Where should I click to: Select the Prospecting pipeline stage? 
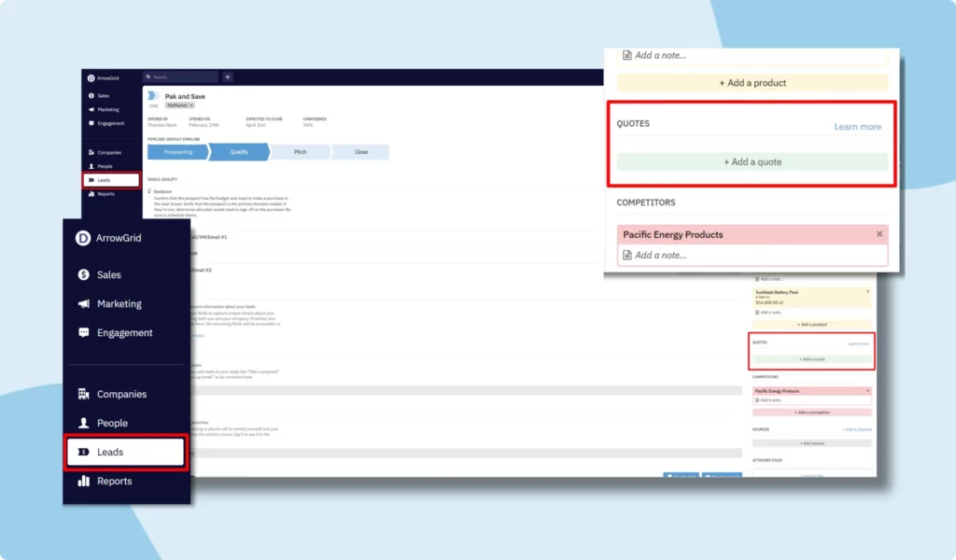click(177, 151)
